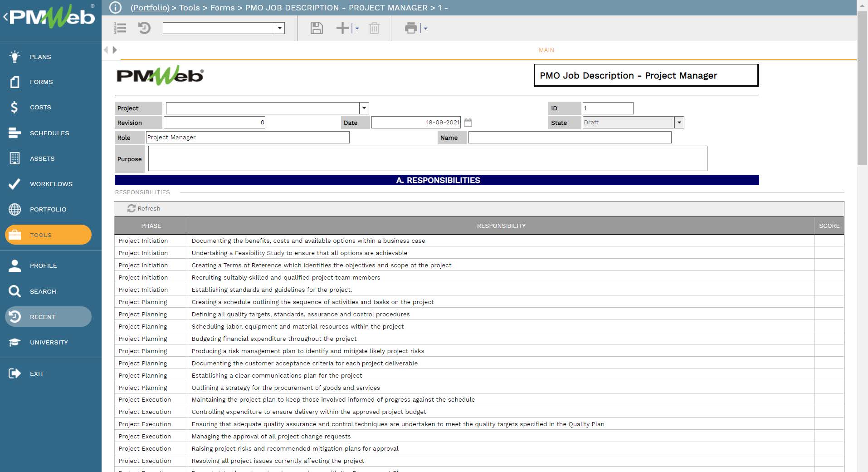Select row 'Recruiting suitably skilled and qualified'
This screenshot has height=472, width=868.
479,277
